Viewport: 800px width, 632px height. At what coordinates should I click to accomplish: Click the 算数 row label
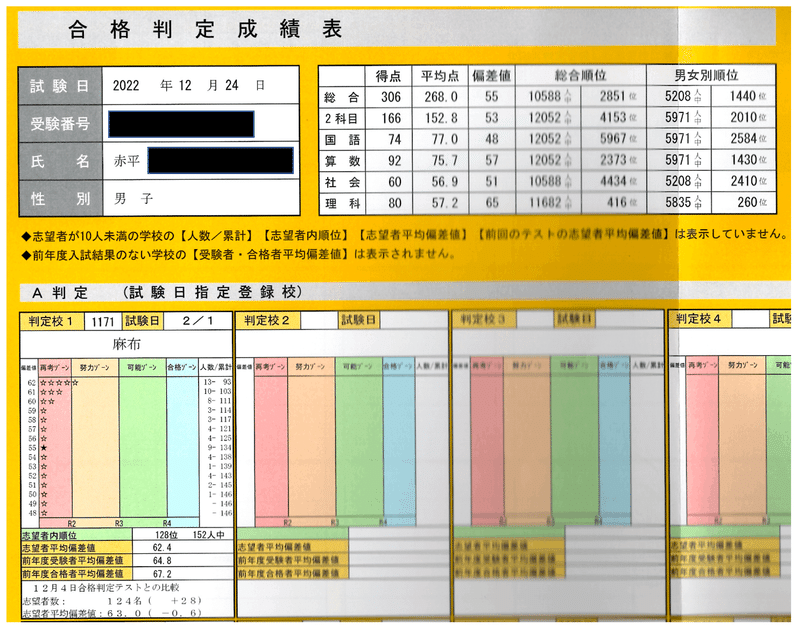pyautogui.click(x=342, y=161)
